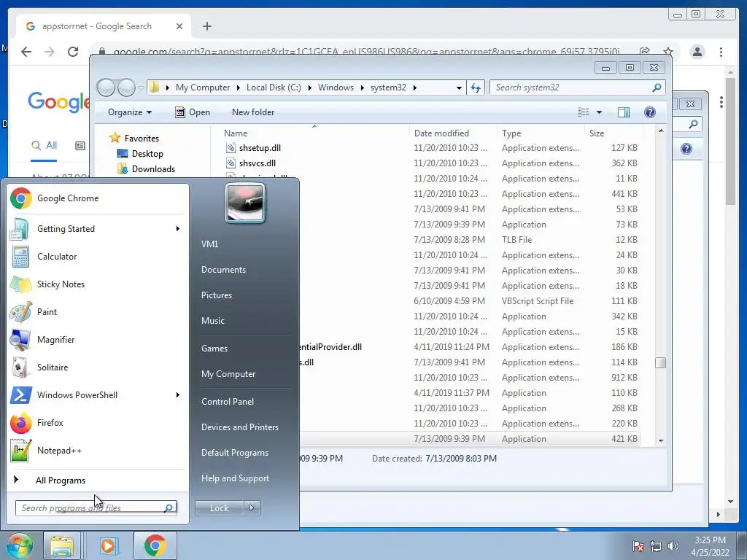747x560 pixels.
Task: Open the Organize dropdown menu
Action: pyautogui.click(x=130, y=112)
